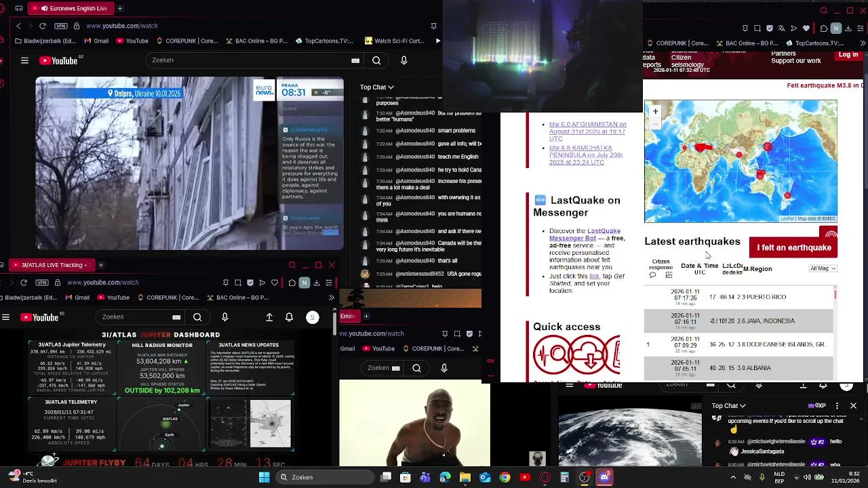Open Mw 8.8 KAMCHATKA PENINSULA link
The width and height of the screenshot is (868, 488).
(586, 155)
